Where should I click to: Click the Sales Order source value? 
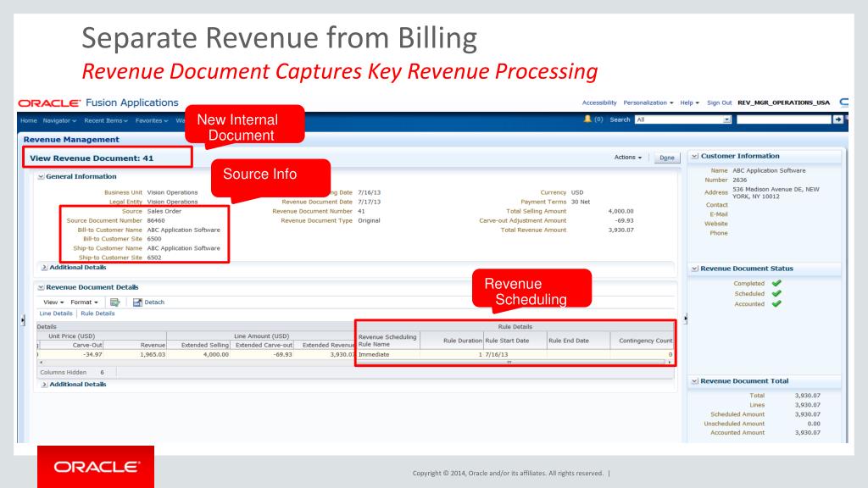(164, 211)
